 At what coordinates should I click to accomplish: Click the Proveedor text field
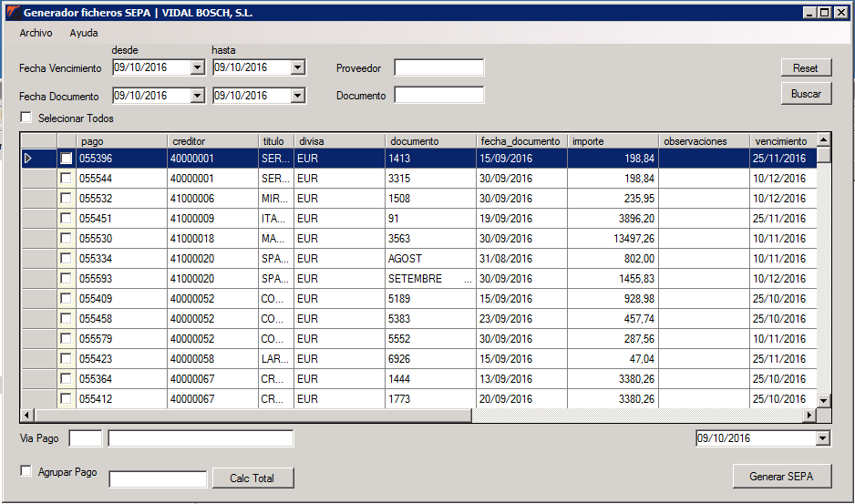[438, 68]
